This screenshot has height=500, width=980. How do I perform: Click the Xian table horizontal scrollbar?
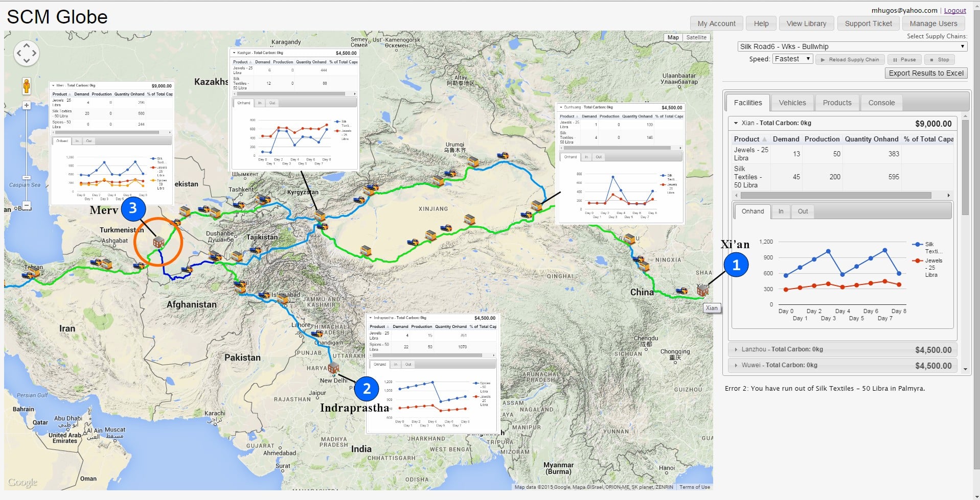pos(835,195)
